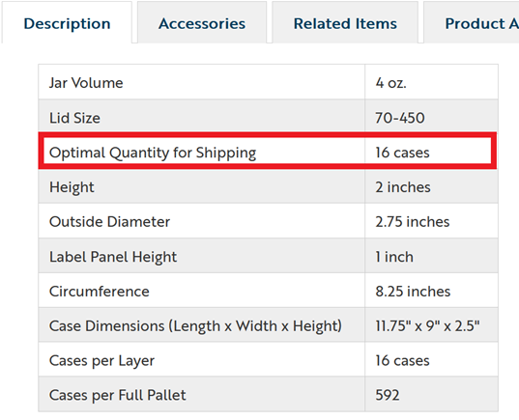Select the 11.75" x 9" x 2.5" value
This screenshot has height=420, width=519.
[427, 326]
